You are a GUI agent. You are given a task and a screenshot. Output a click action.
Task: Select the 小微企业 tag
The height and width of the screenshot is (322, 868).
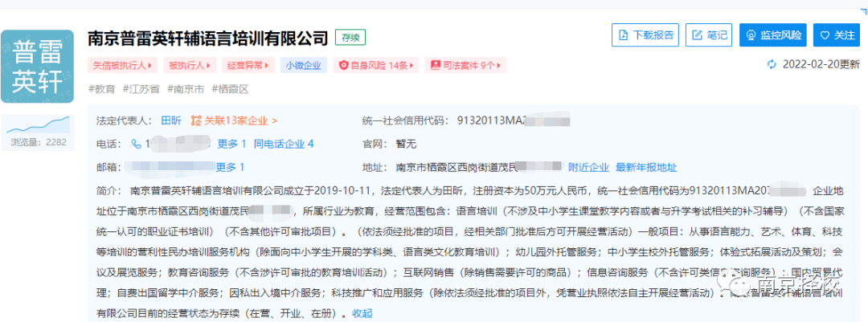(303, 65)
